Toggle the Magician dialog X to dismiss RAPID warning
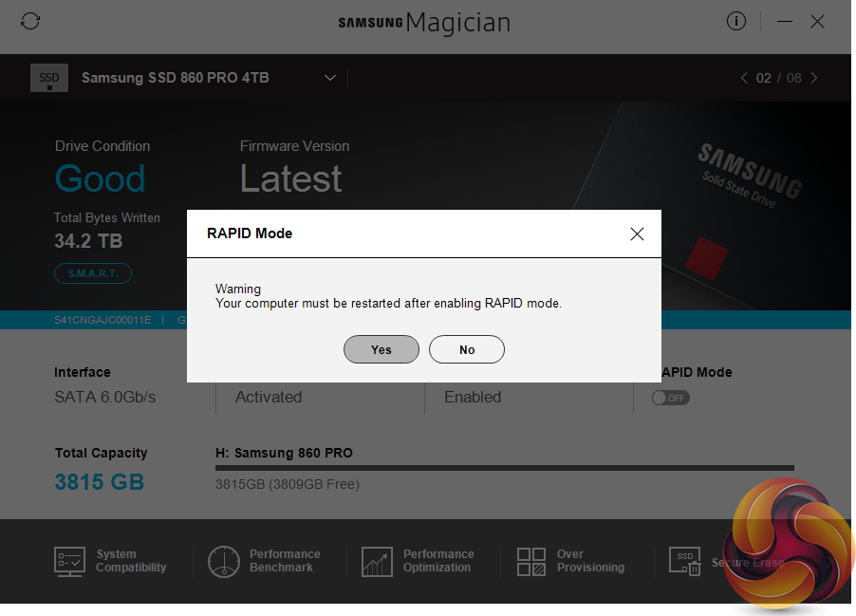Image resolution: width=856 pixels, height=616 pixels. coord(637,233)
